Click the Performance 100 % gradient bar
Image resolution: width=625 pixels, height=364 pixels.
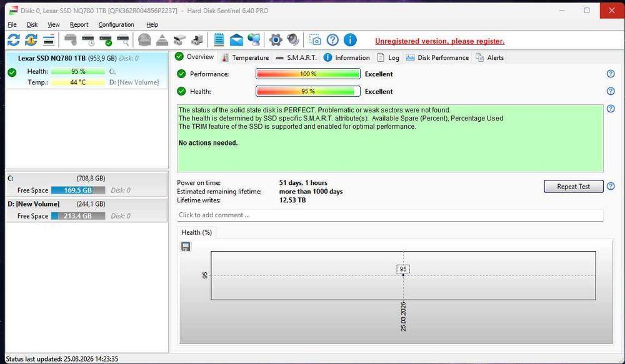click(x=307, y=74)
